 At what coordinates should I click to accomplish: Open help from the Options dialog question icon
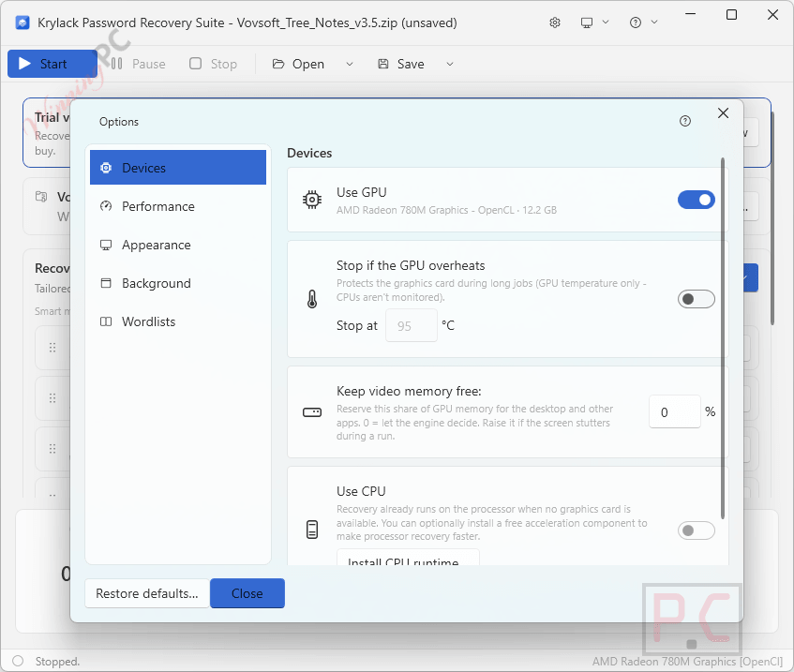[x=685, y=121]
